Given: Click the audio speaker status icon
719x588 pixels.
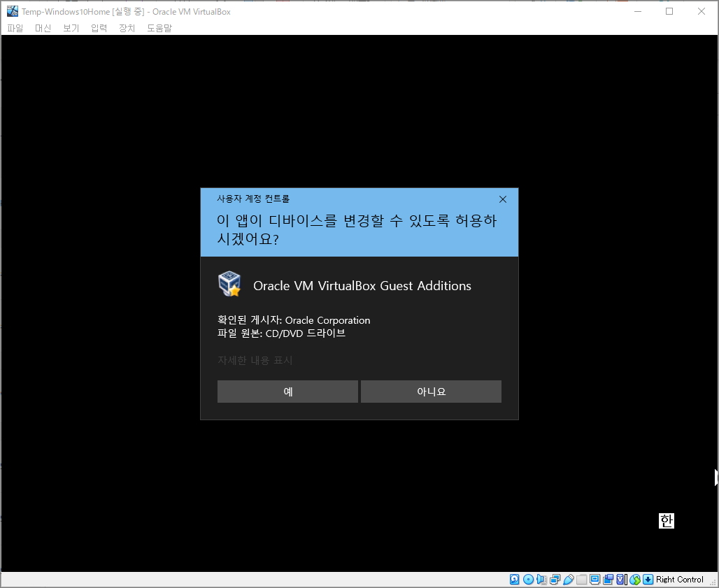Looking at the screenshot, I should pos(541,580).
